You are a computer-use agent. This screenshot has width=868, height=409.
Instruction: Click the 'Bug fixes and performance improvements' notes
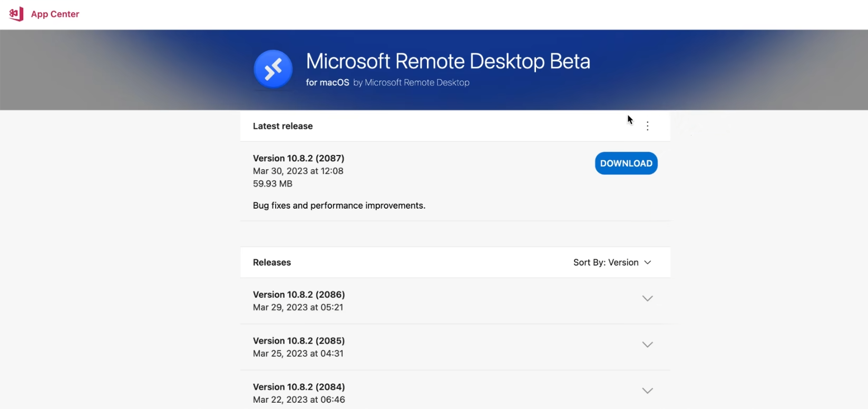pyautogui.click(x=339, y=206)
